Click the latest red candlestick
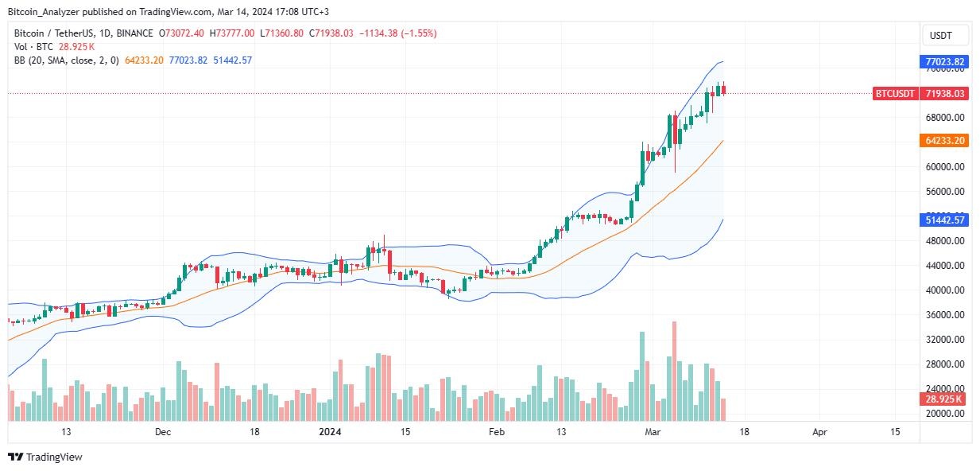The height and width of the screenshot is (471, 980). click(723, 90)
